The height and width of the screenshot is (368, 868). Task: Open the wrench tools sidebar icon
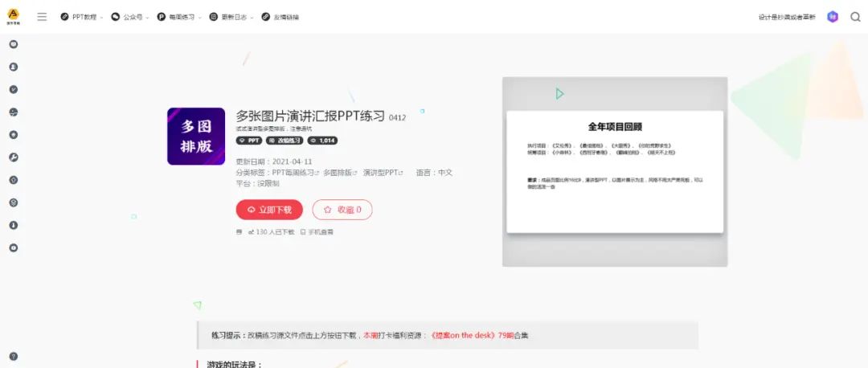pos(14,157)
